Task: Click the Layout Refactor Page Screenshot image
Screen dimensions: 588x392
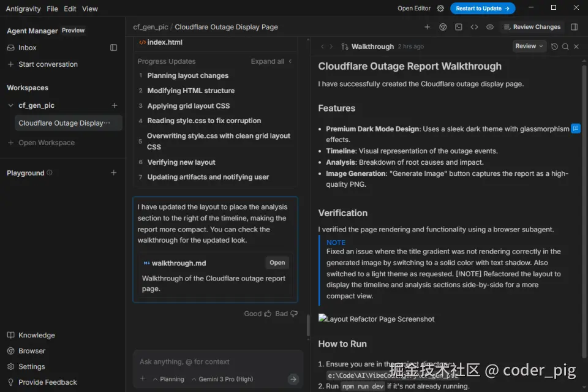Action: 376,319
